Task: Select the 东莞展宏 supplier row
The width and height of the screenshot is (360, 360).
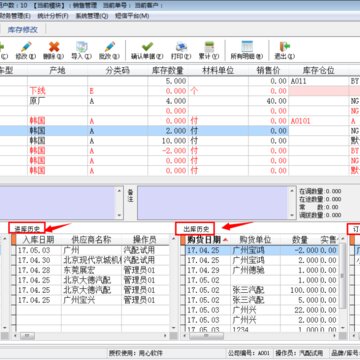Action: (x=92, y=270)
